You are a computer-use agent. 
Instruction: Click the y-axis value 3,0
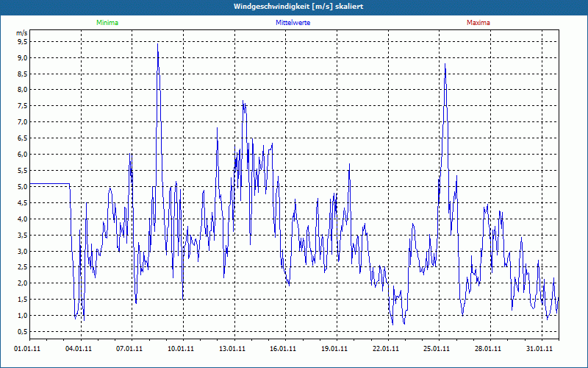coord(23,251)
